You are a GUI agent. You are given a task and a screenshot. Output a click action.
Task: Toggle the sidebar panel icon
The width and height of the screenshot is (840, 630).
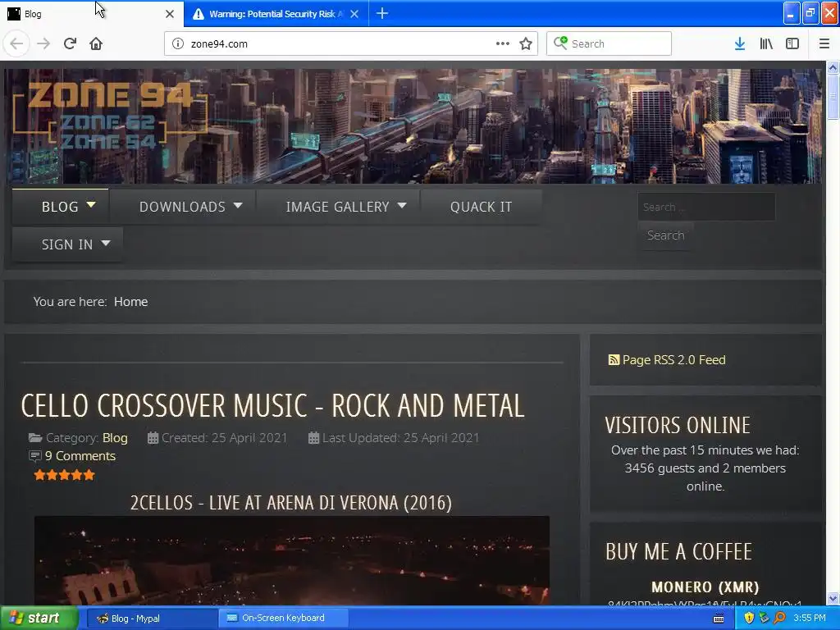point(792,43)
